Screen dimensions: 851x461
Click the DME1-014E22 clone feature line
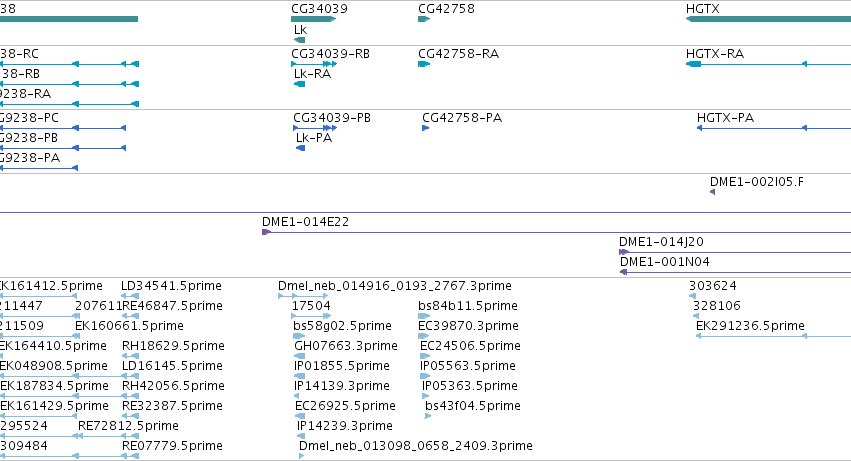[x=556, y=232]
